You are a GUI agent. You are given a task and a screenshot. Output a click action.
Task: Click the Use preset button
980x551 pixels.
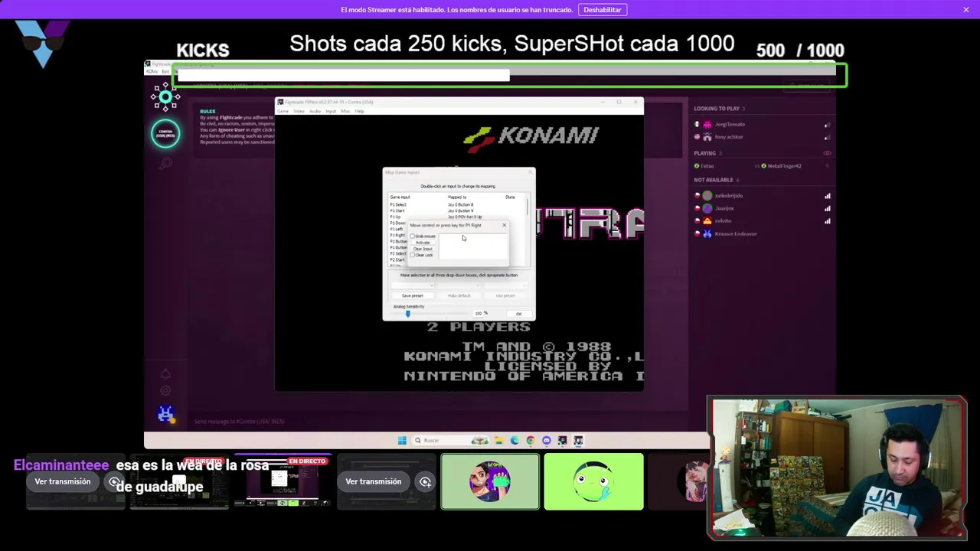click(505, 295)
